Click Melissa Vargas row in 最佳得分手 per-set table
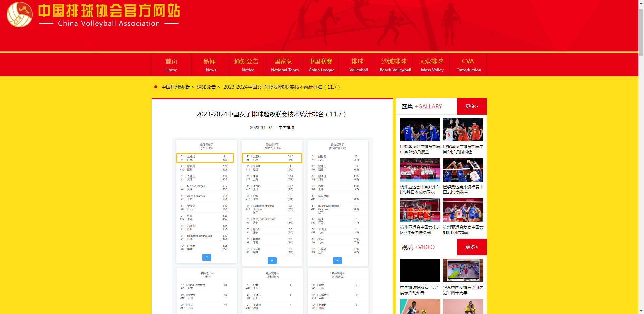 (x=207, y=188)
